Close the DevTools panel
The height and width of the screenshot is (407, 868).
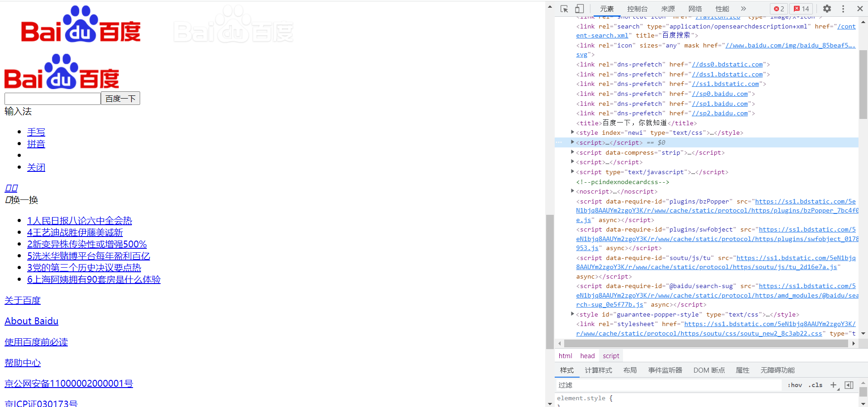pos(860,9)
